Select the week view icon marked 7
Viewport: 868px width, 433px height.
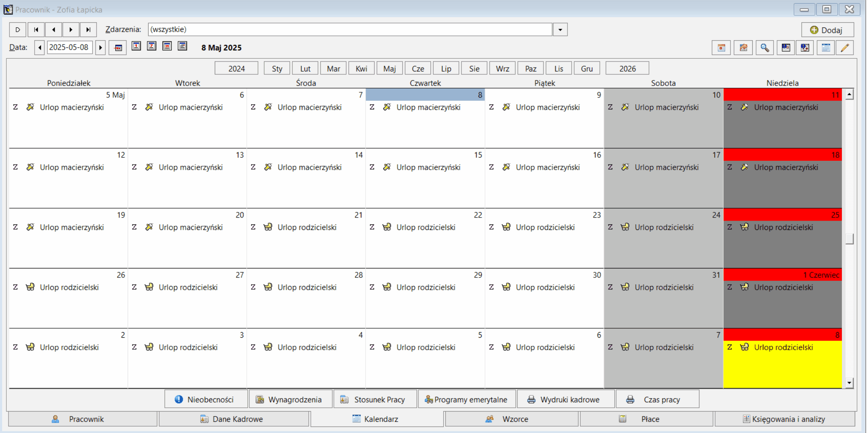coord(152,46)
